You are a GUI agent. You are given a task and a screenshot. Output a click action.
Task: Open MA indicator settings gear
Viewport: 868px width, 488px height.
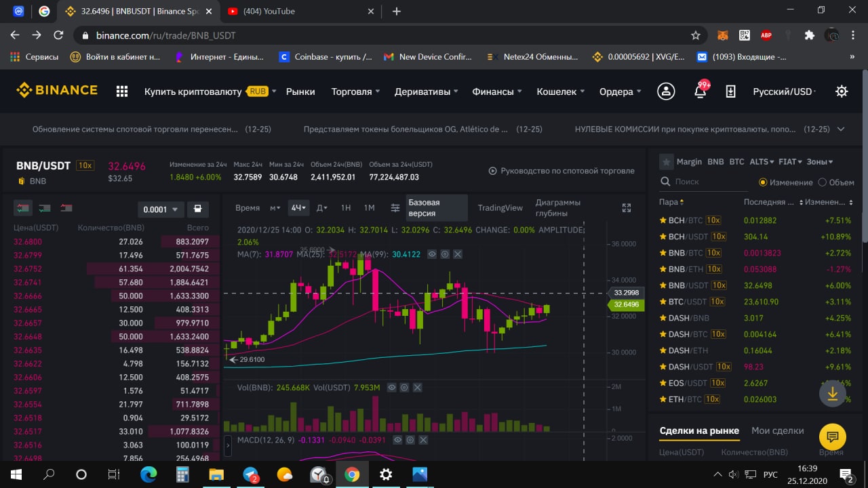pos(445,254)
